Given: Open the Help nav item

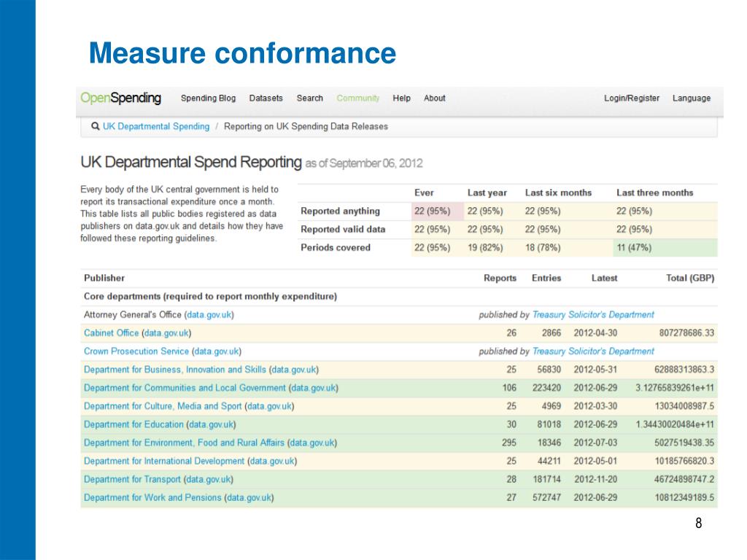Looking at the screenshot, I should click(401, 98).
